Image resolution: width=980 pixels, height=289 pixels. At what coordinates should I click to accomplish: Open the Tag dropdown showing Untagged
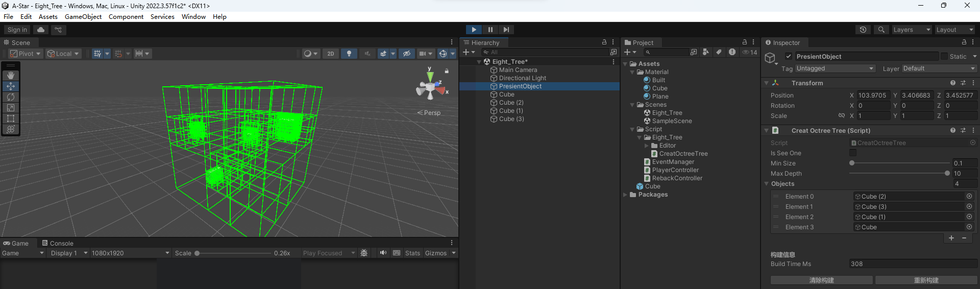click(x=835, y=68)
